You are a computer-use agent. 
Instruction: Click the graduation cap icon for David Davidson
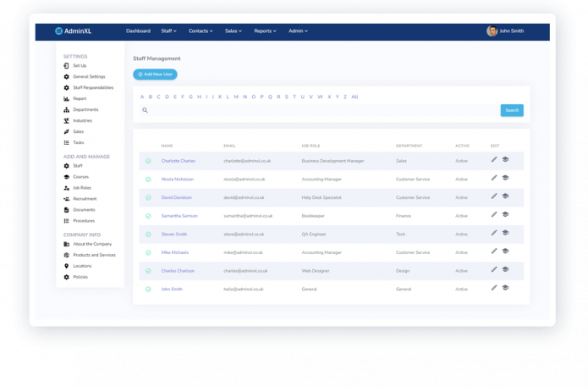pos(505,196)
